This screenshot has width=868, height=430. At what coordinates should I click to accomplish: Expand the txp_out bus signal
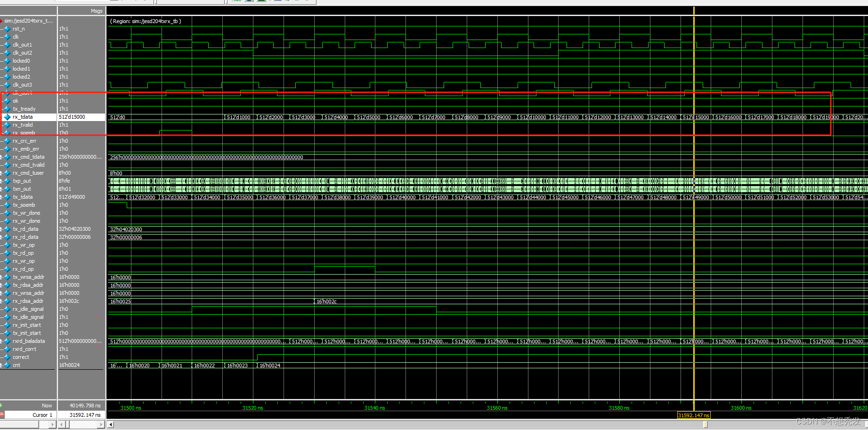[x=1, y=181]
